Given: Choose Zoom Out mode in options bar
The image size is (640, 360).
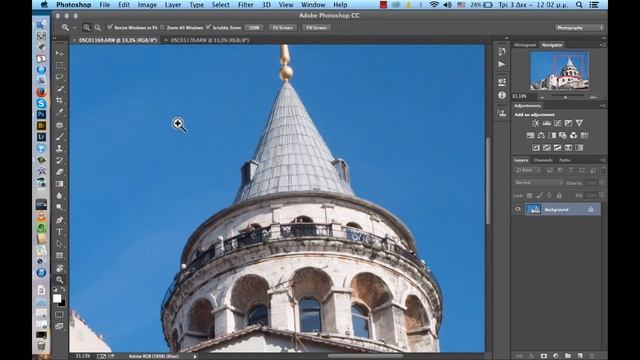Looking at the screenshot, I should (98, 27).
